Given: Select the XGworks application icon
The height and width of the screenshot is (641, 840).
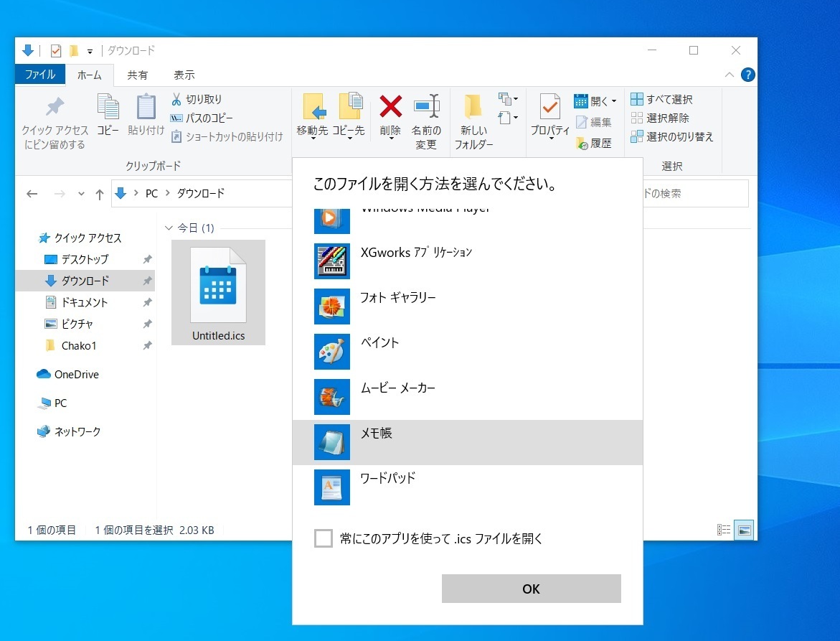Looking at the screenshot, I should pyautogui.click(x=332, y=261).
